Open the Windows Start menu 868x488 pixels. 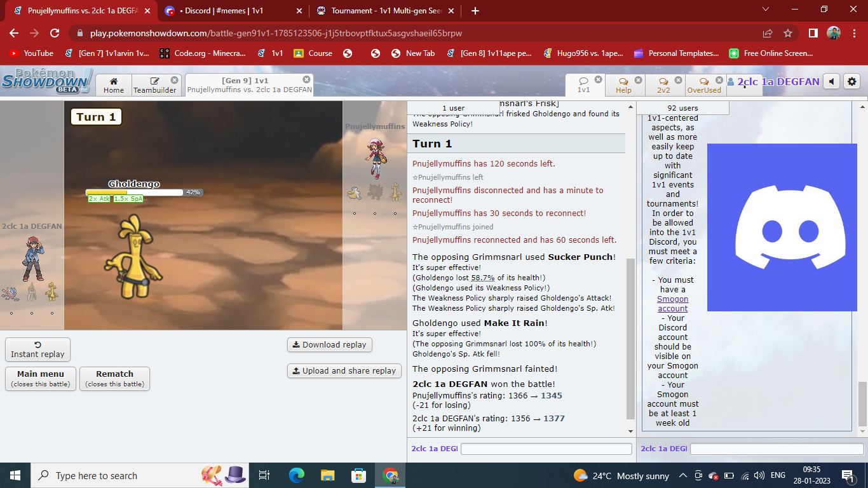pos(15,475)
